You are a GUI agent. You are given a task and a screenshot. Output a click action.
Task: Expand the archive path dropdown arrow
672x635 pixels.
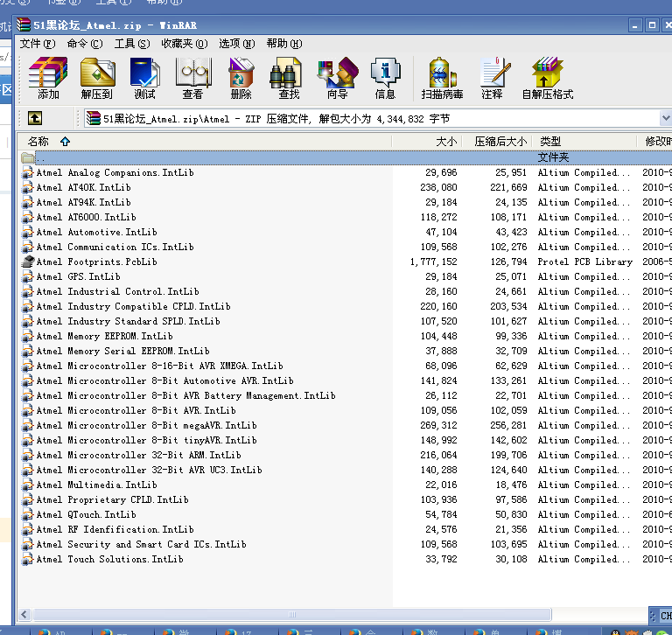coord(666,118)
